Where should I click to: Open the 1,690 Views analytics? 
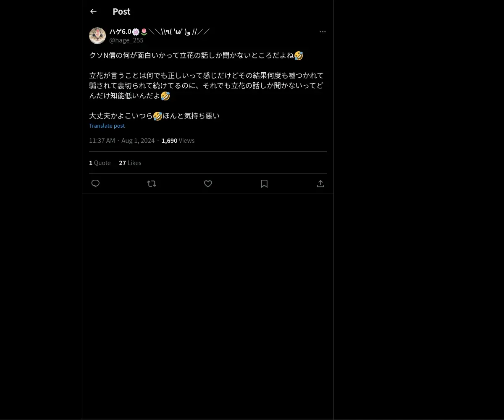click(178, 140)
